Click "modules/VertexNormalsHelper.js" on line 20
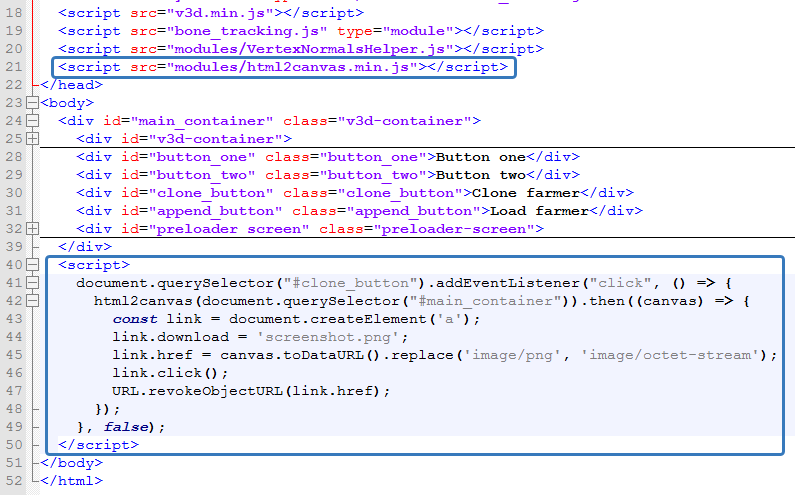The image size is (795, 495). coord(310,49)
